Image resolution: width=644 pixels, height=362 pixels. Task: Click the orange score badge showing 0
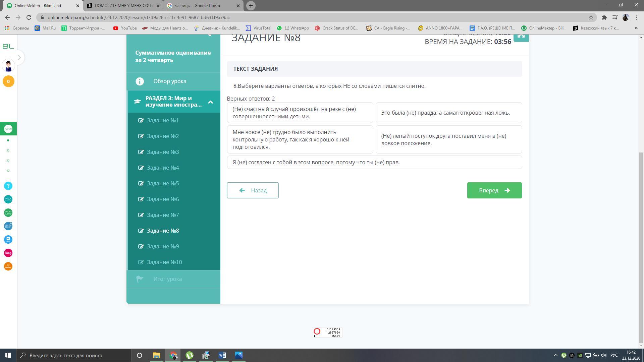[8, 81]
